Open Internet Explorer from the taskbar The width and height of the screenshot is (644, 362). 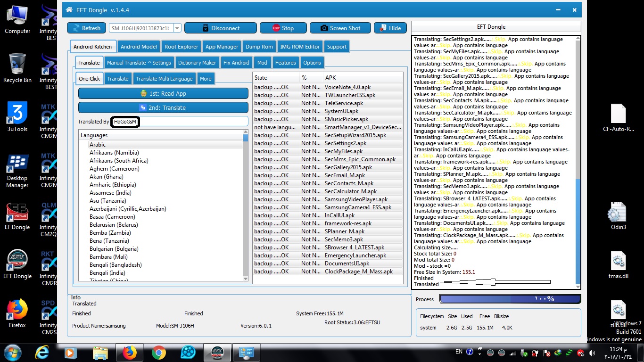[42, 353]
